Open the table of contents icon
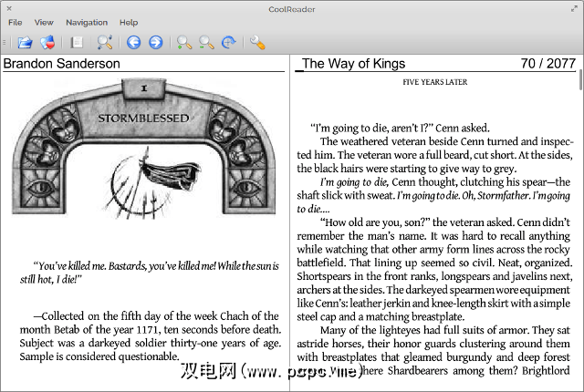The image size is (584, 392). click(77, 43)
